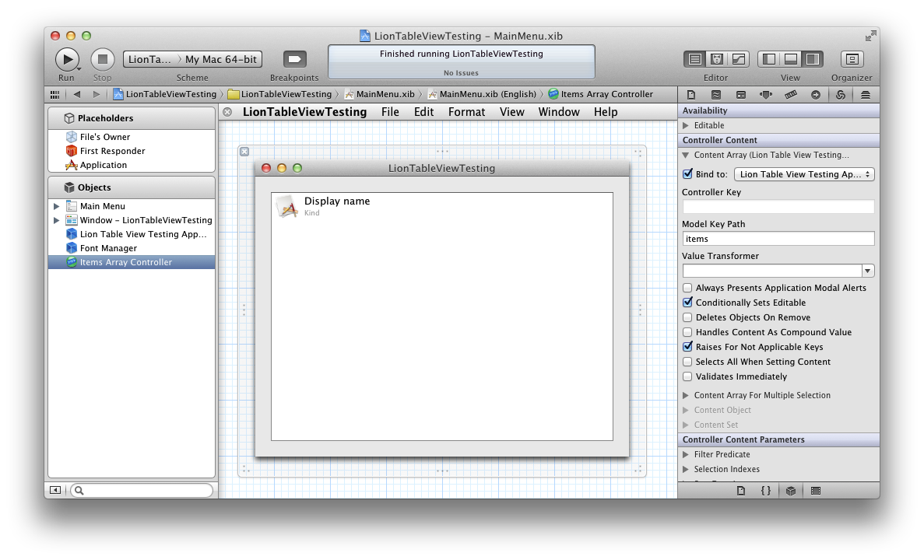The image size is (924, 560).
Task: Open the Code Snippet library
Action: pyautogui.click(x=765, y=491)
